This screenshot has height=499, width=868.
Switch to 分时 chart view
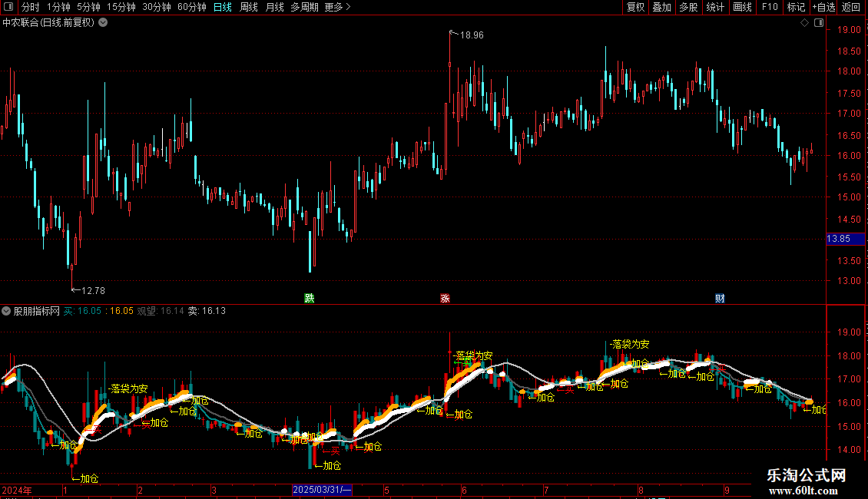pos(31,7)
